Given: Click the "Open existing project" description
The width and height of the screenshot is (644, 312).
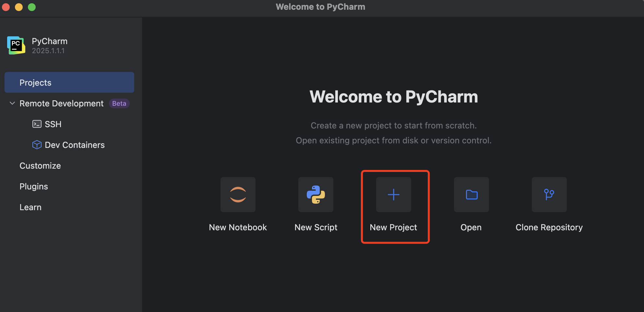Looking at the screenshot, I should click(394, 140).
